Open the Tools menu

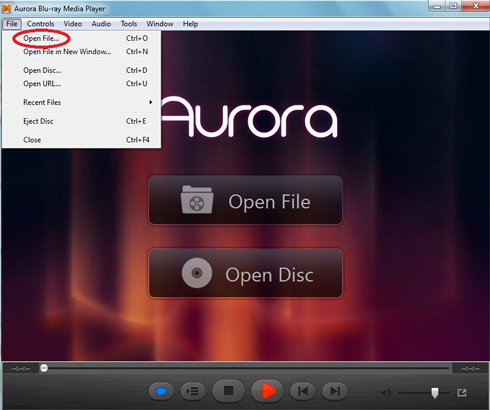click(x=129, y=24)
